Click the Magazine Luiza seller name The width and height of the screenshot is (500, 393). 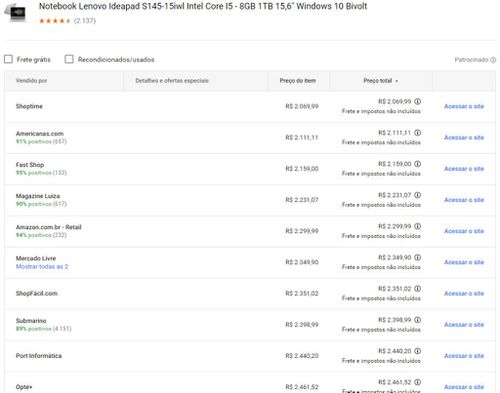[38, 196]
